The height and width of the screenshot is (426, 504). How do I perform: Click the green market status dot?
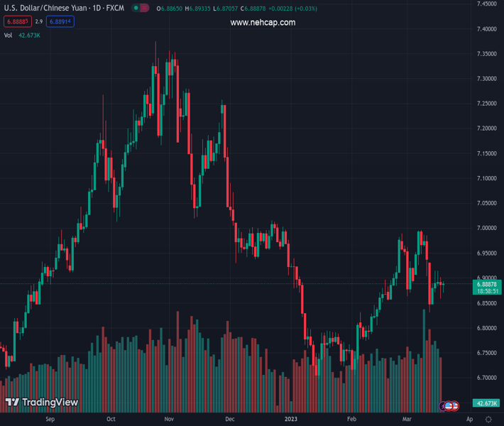pos(136,8)
